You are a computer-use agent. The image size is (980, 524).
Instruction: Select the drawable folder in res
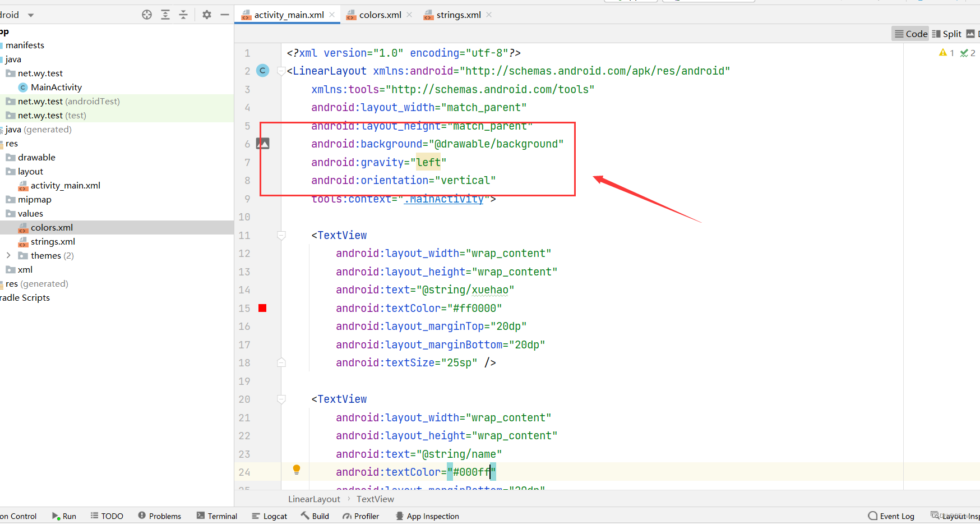[36, 158]
